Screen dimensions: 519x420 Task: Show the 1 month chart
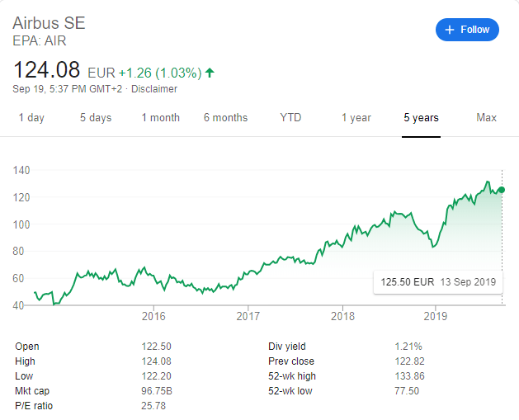point(160,118)
